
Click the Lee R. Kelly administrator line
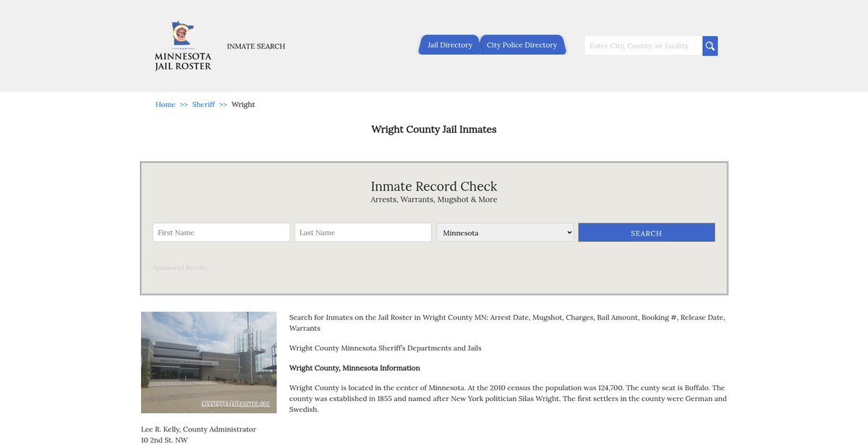pyautogui.click(x=198, y=429)
